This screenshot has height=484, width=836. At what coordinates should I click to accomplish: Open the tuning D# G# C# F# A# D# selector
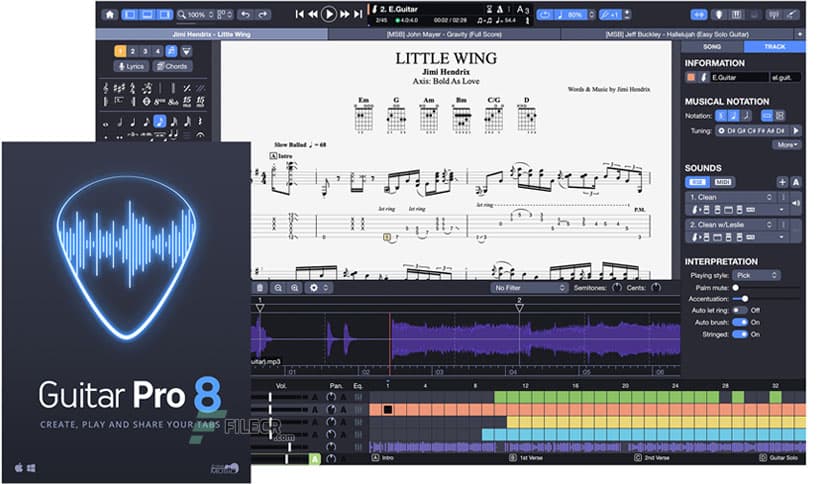pyautogui.click(x=753, y=131)
